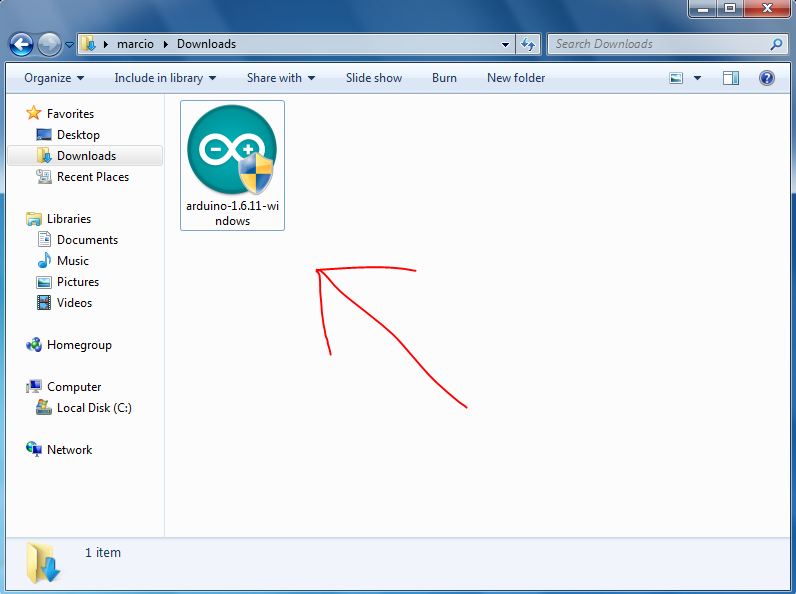Click the Documents library icon

coord(44,239)
